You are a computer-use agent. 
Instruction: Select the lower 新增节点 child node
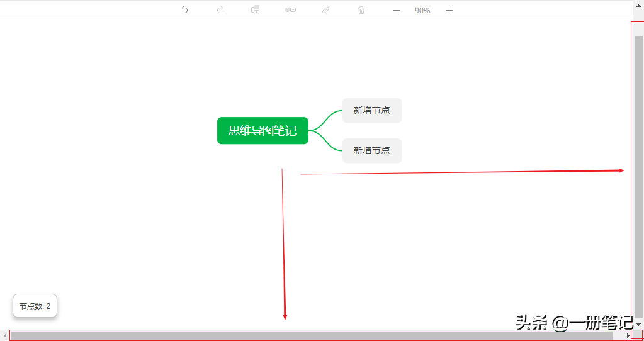click(x=371, y=150)
